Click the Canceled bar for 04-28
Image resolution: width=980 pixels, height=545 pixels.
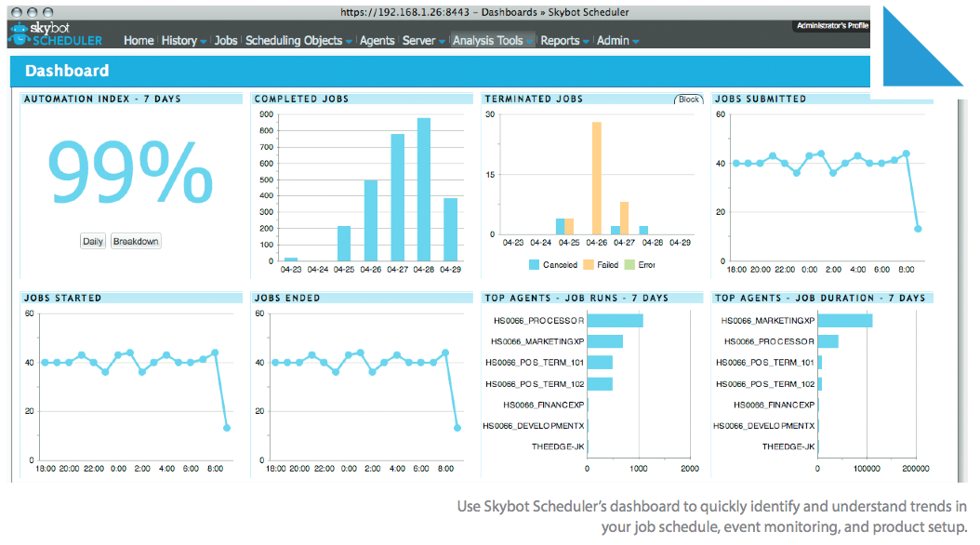[643, 231]
